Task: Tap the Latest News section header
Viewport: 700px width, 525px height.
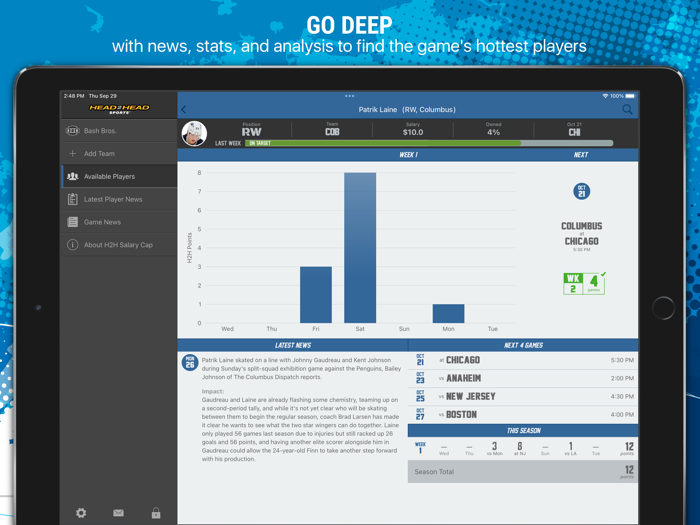Action: click(x=293, y=345)
